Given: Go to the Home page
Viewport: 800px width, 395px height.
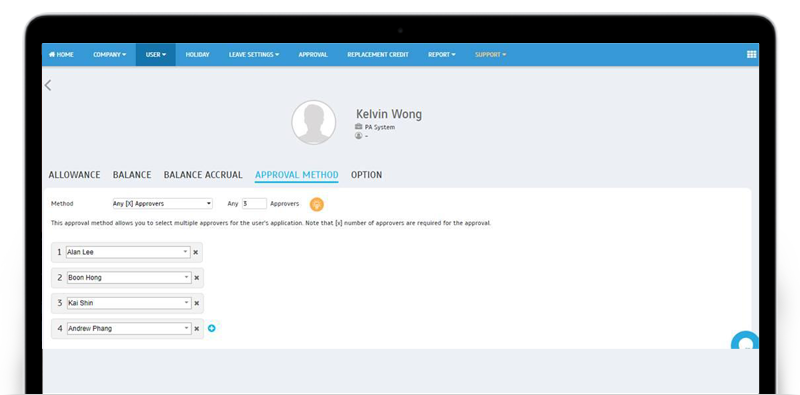Looking at the screenshot, I should (x=61, y=55).
